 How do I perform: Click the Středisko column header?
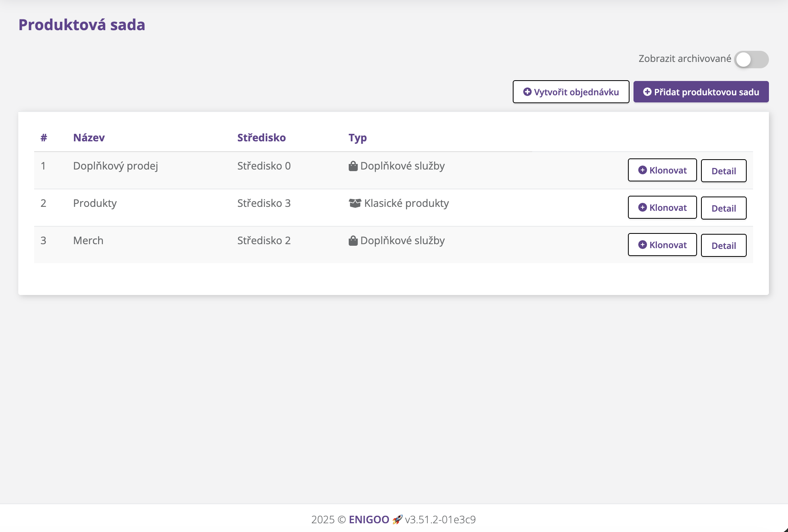point(261,138)
